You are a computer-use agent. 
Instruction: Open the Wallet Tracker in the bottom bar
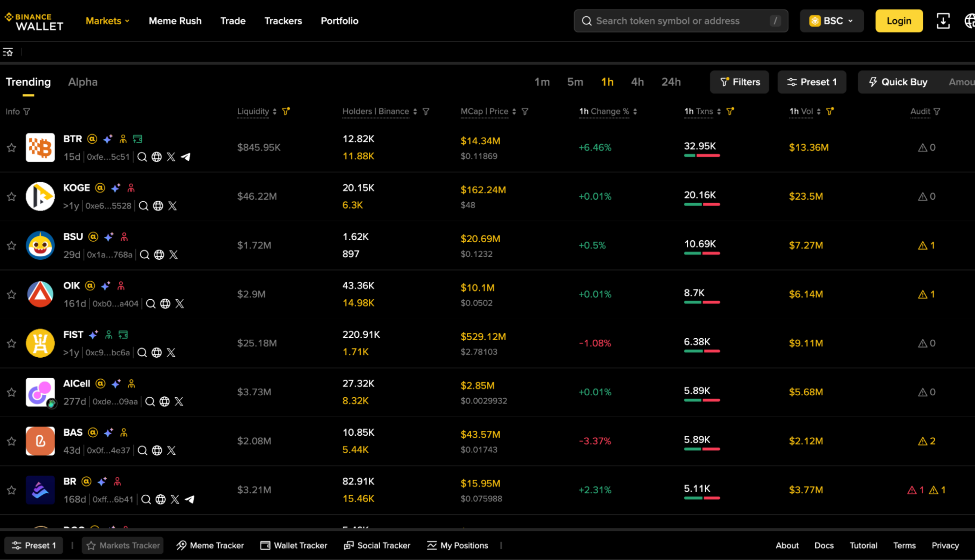pyautogui.click(x=293, y=545)
